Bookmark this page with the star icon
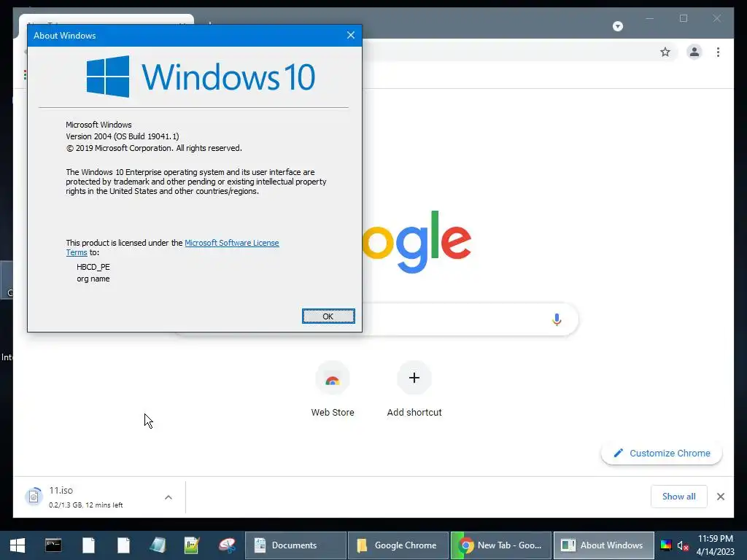 point(665,52)
